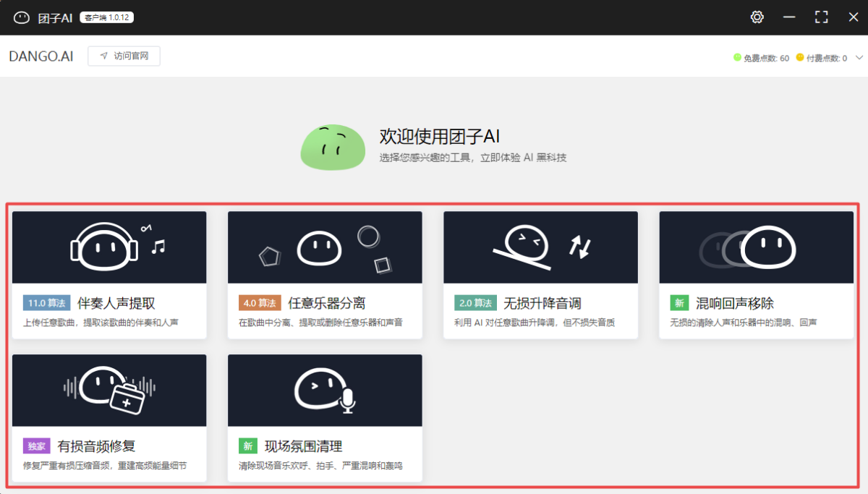This screenshot has width=868, height=494.
Task: Click the description 在歌曲中分离、提取或删除任意乐器和声音
Action: point(320,323)
